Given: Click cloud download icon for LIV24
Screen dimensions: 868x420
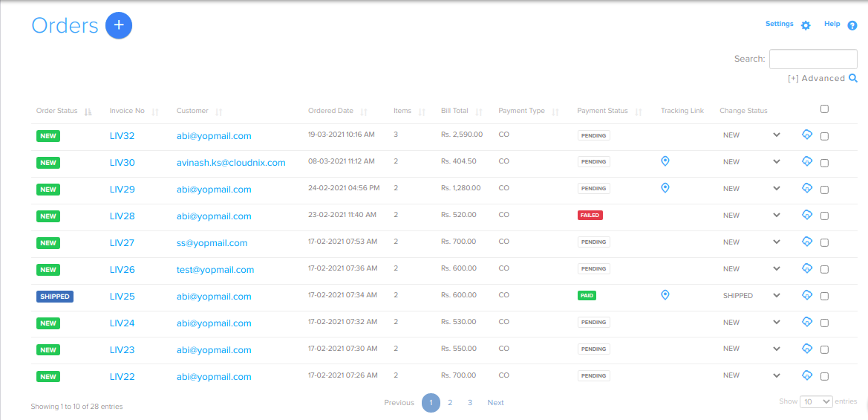Looking at the screenshot, I should tap(806, 321).
